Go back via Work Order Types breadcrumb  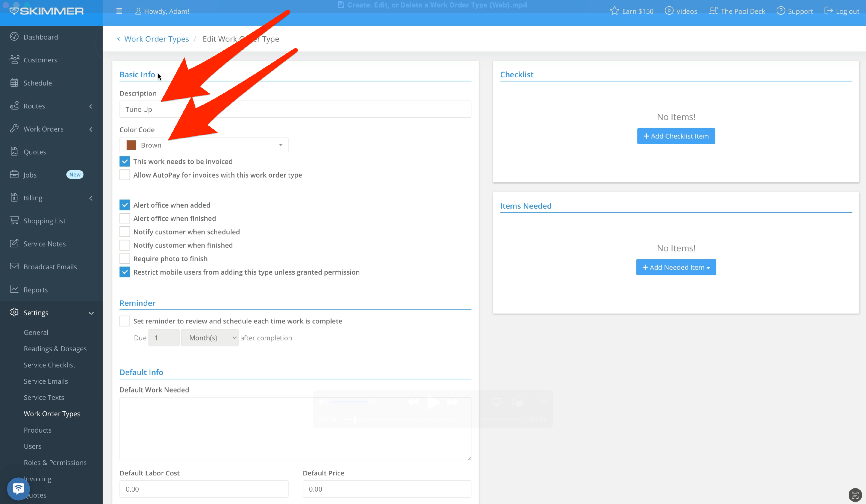156,39
